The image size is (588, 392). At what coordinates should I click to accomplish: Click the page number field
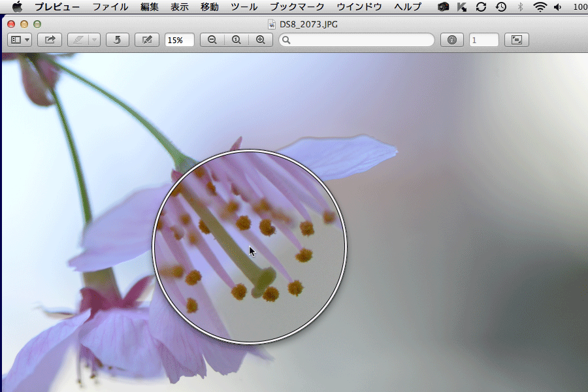pyautogui.click(x=483, y=40)
